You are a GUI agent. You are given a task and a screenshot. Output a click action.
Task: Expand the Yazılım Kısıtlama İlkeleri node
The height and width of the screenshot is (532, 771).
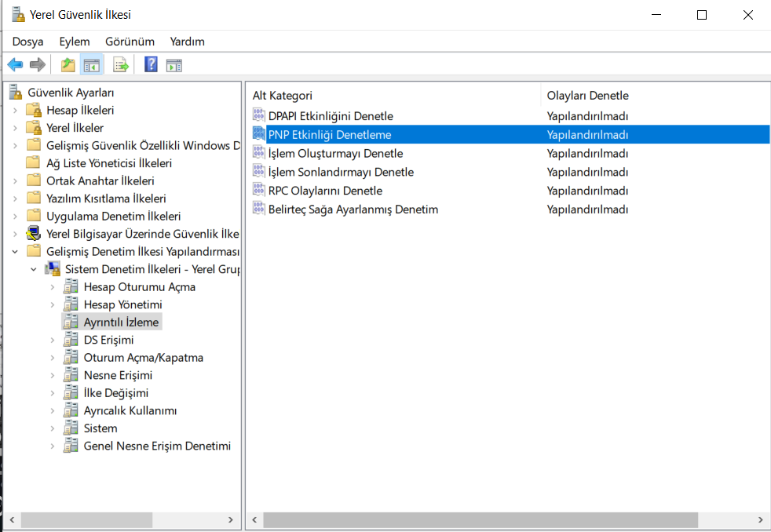tap(15, 199)
